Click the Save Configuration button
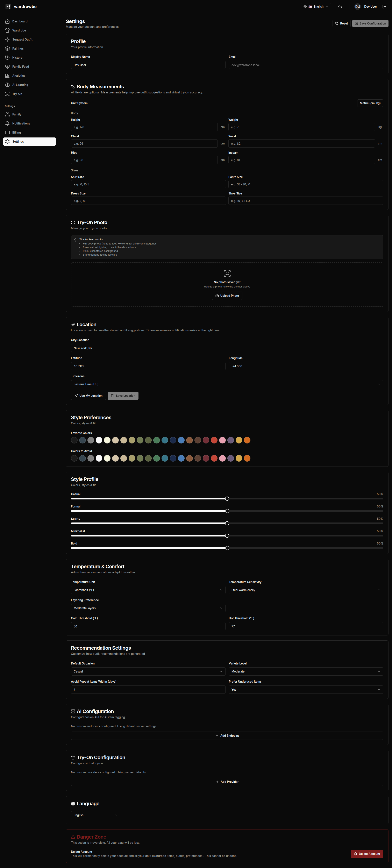This screenshot has height=868, width=392. (370, 23)
